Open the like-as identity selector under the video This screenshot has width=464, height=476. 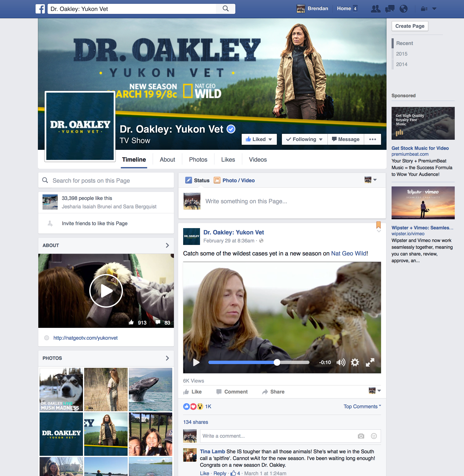click(375, 391)
